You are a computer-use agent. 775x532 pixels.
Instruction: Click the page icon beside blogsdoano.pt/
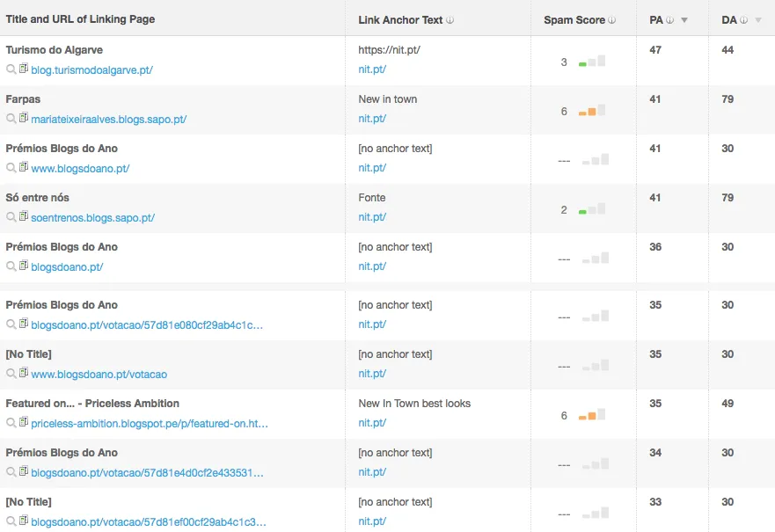[24, 266]
